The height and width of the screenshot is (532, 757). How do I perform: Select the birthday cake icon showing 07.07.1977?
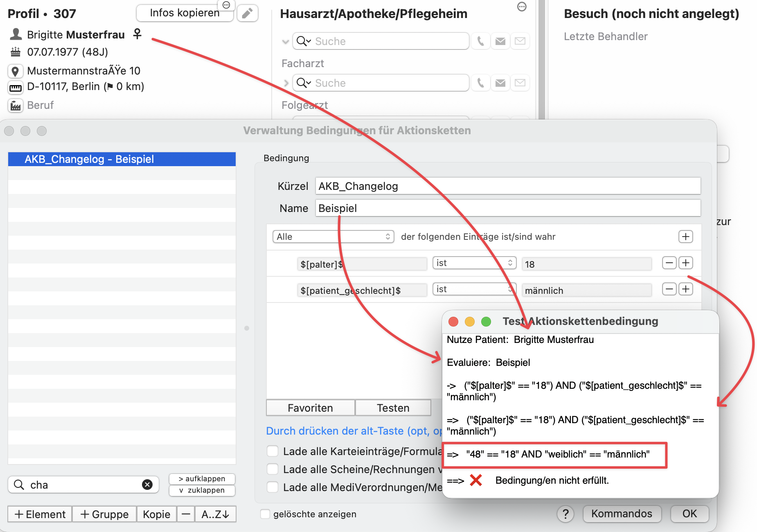pyautogui.click(x=15, y=52)
